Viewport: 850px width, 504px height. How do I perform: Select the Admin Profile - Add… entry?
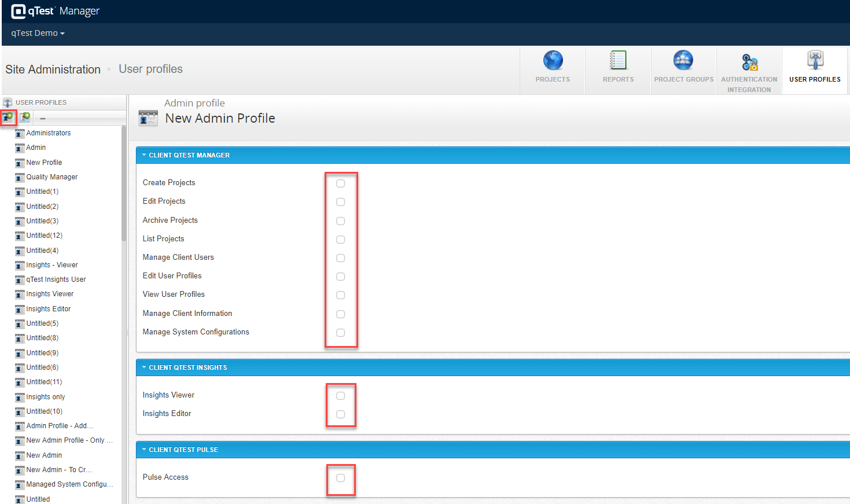[60, 426]
